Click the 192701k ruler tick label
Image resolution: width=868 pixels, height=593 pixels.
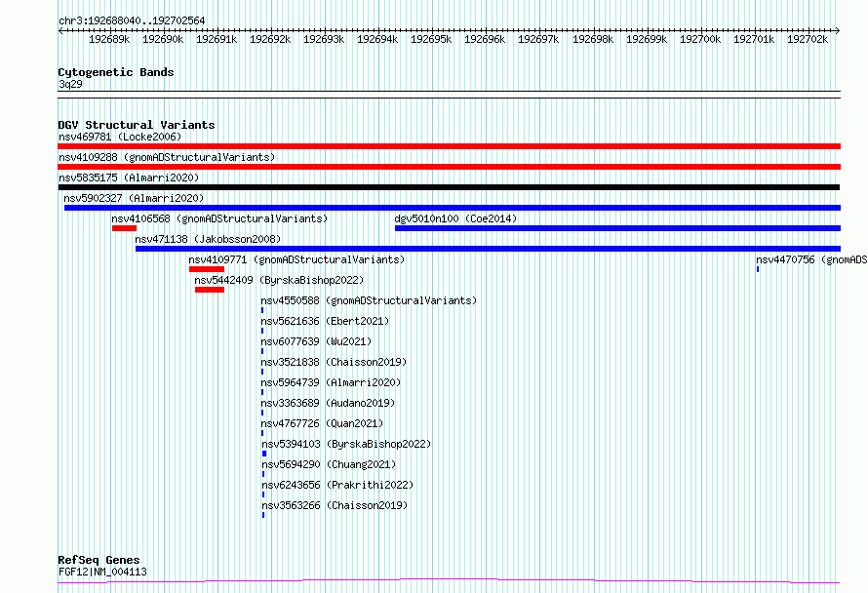click(754, 39)
